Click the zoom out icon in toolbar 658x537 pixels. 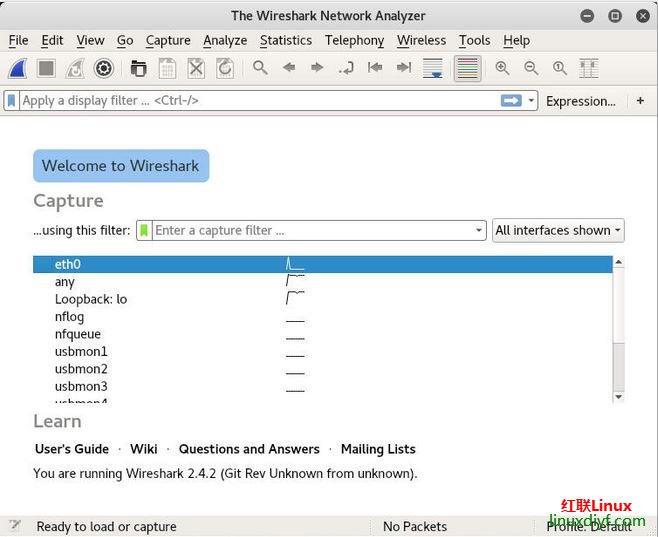(531, 68)
